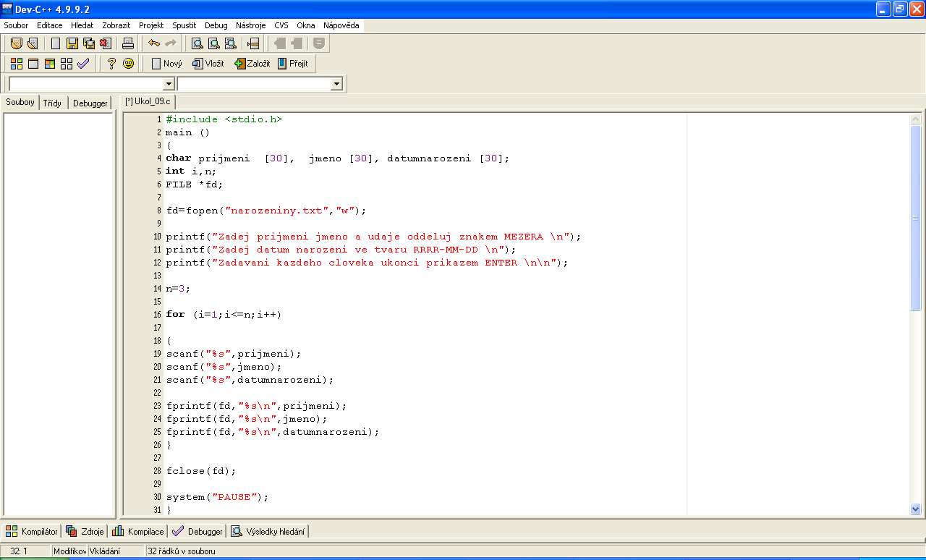
Task: Open the Editace menu
Action: point(50,25)
